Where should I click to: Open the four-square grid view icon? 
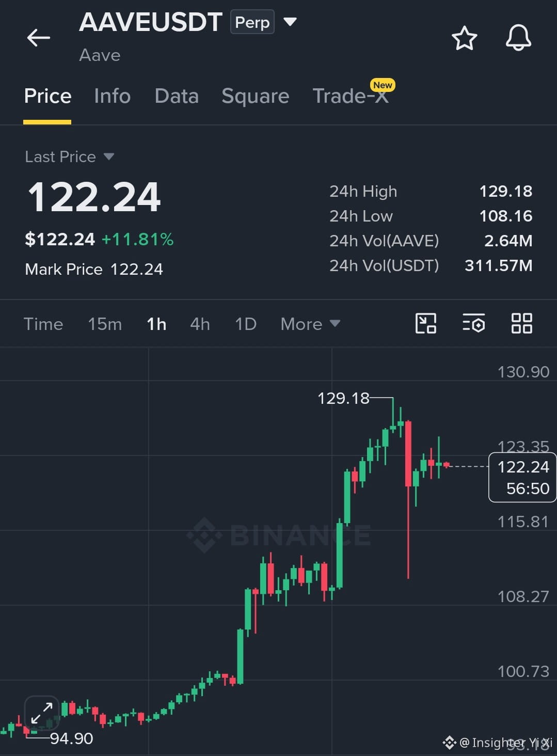pyautogui.click(x=521, y=324)
